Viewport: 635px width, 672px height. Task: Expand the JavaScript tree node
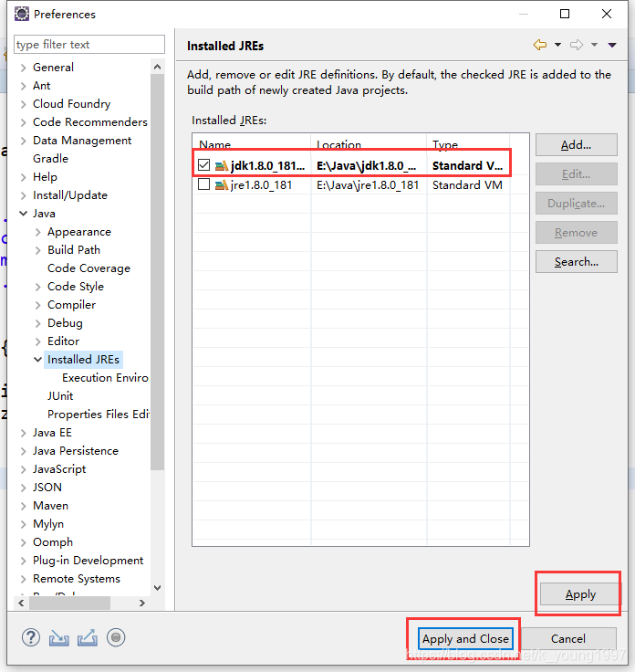[x=23, y=469]
